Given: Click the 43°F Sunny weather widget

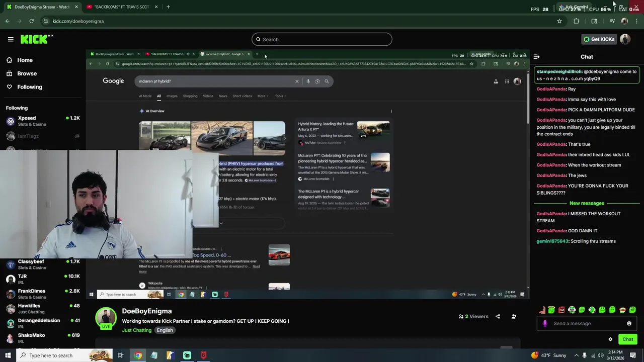Looking at the screenshot, I should click(549, 355).
